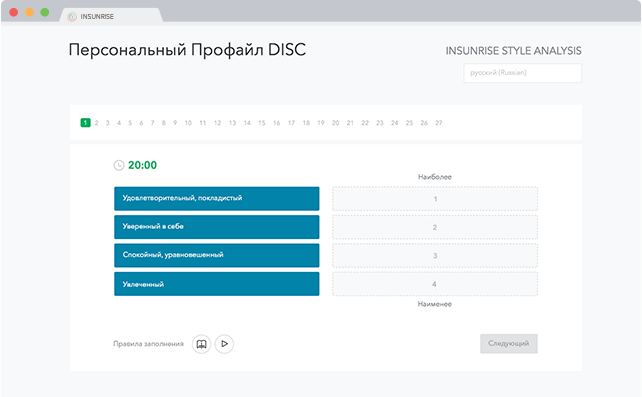The width and height of the screenshot is (642, 397).
Task: Select question 12 in the number row
Action: click(x=217, y=123)
